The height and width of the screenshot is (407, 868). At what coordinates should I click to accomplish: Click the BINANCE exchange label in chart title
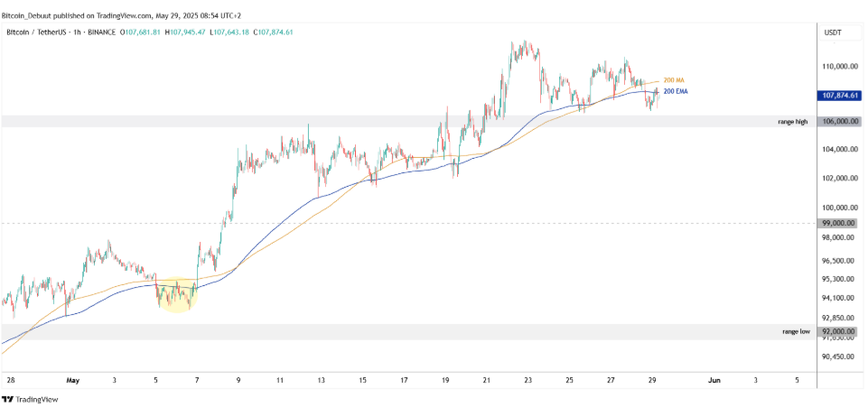(x=102, y=32)
